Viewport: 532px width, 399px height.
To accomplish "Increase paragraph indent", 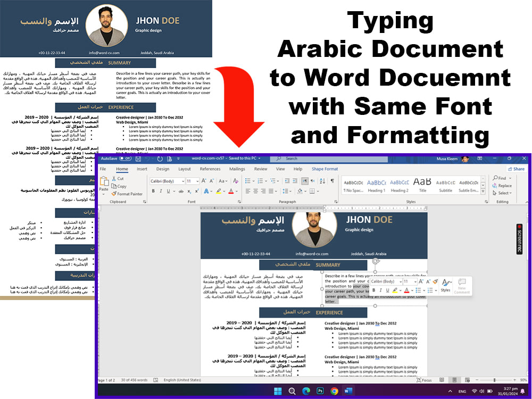I will point(295,181).
